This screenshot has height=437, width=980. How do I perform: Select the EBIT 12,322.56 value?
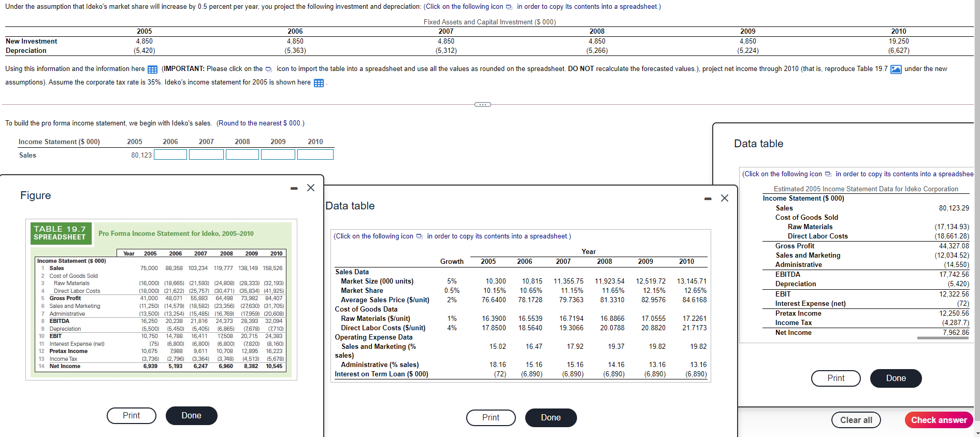(954, 294)
